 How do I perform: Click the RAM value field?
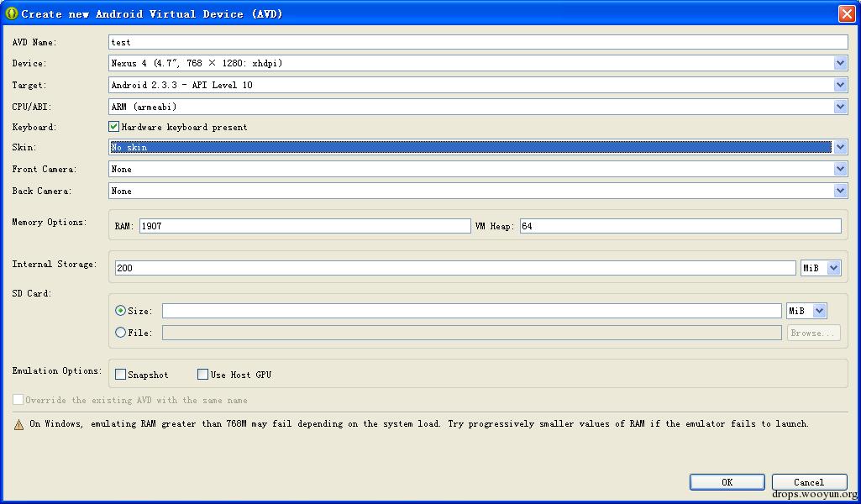[305, 226]
